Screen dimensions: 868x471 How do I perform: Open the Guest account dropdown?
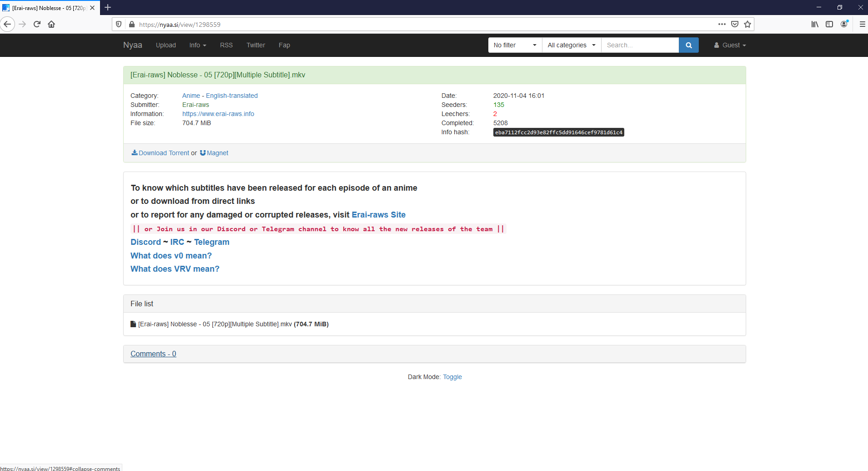click(729, 45)
